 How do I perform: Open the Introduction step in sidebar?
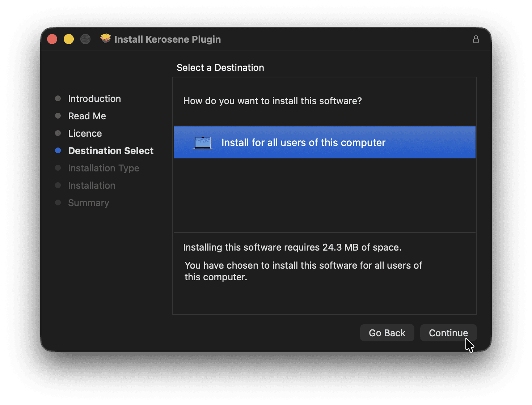[94, 99]
